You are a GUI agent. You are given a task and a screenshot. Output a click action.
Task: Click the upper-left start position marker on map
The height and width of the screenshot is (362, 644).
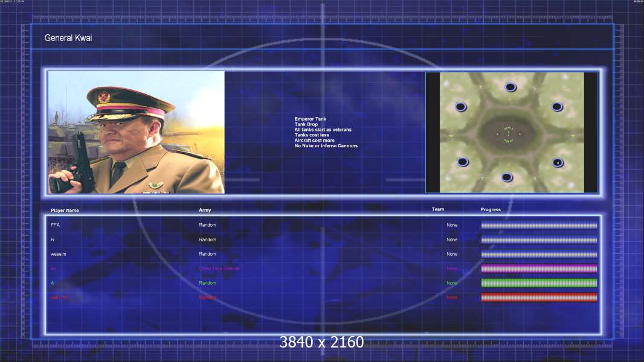click(461, 107)
